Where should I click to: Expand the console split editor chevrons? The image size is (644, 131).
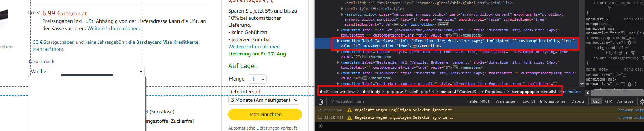(x=321, y=126)
